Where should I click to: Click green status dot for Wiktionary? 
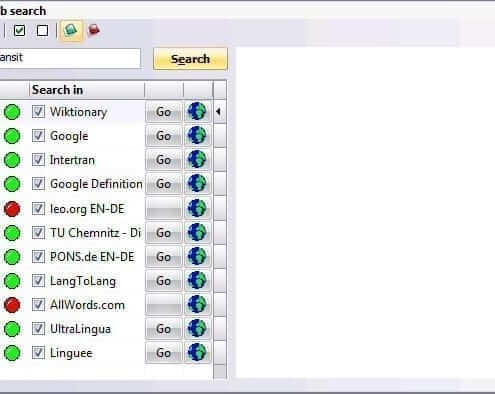pos(12,112)
